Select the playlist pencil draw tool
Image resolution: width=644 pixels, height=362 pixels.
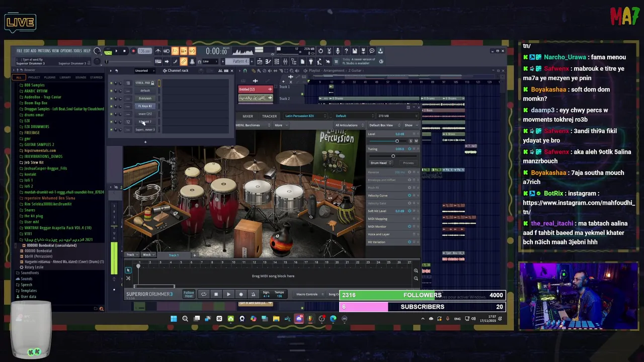click(x=254, y=70)
